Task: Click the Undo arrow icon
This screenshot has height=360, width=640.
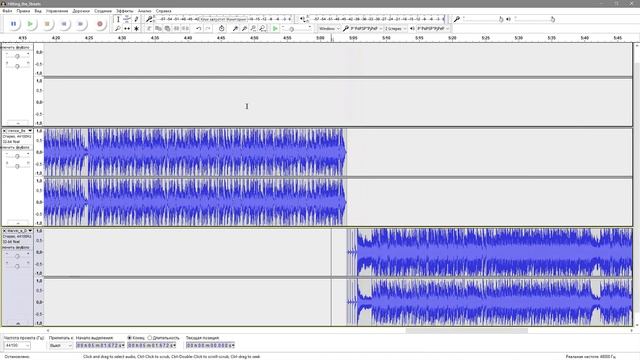Action: click(x=198, y=29)
